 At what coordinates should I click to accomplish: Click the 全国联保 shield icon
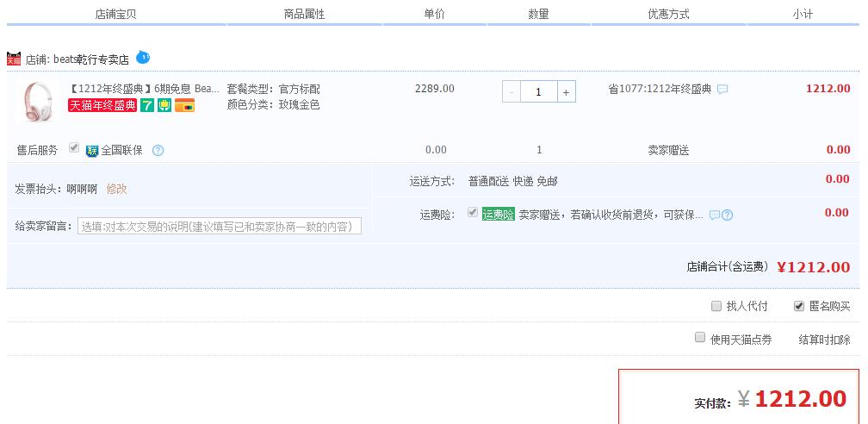pyautogui.click(x=92, y=150)
